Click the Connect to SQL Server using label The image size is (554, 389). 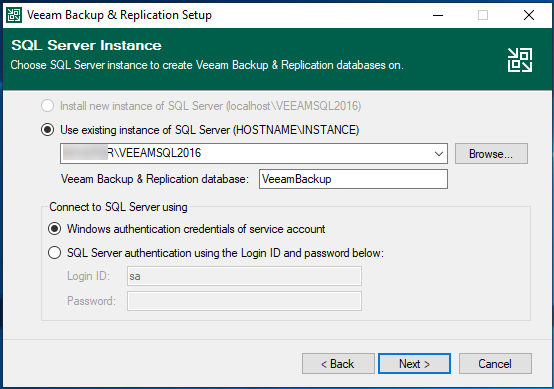point(118,207)
